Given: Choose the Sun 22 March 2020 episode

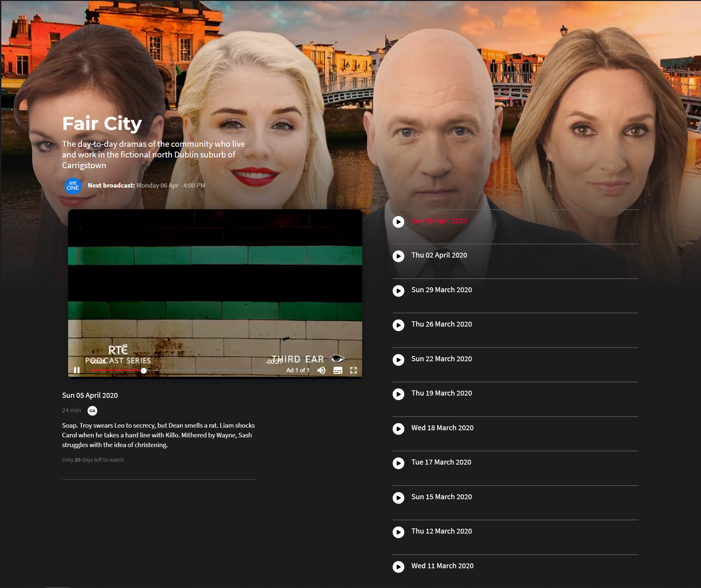Looking at the screenshot, I should pyautogui.click(x=441, y=359).
